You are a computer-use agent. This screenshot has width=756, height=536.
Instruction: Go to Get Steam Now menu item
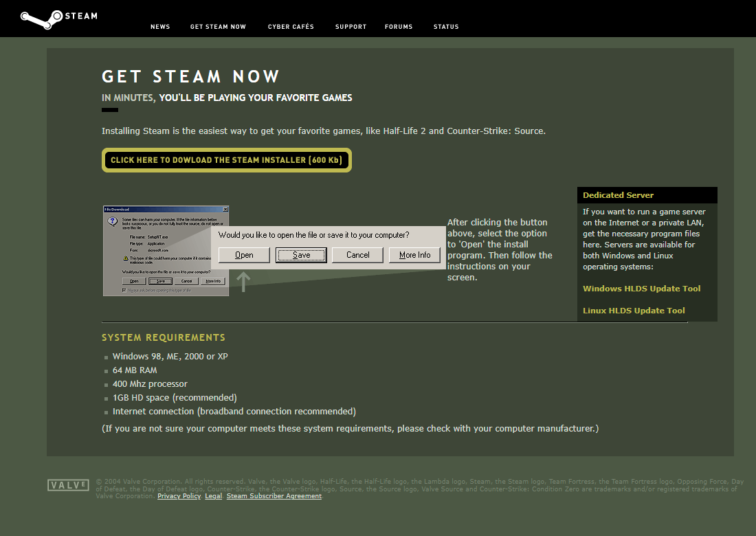218,27
